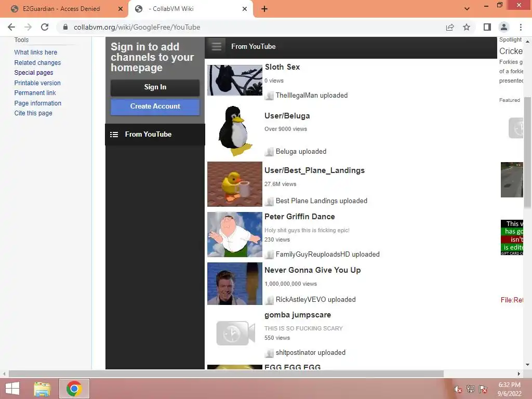Open the Permanent link

pyautogui.click(x=35, y=93)
